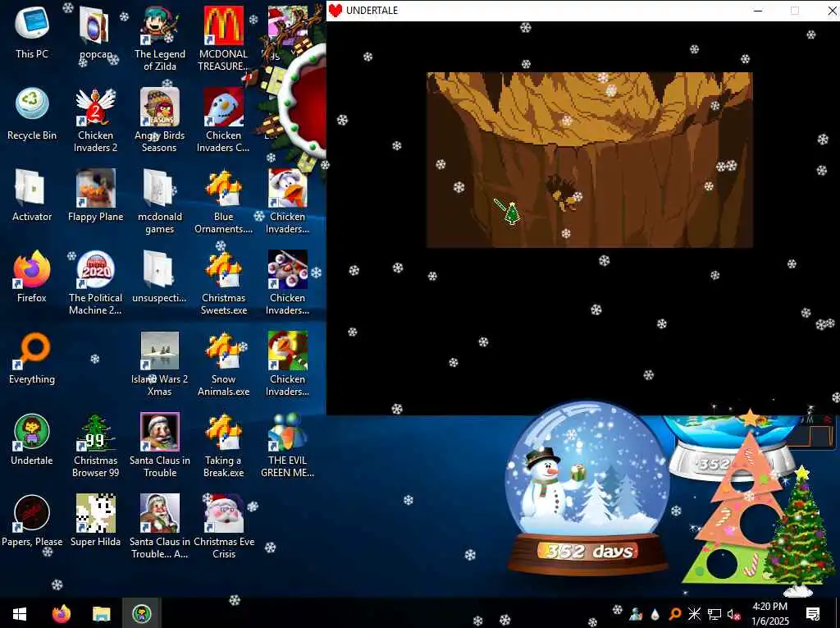Launch Firefox from the taskbar
Image resolution: width=840 pixels, height=628 pixels.
tap(61, 613)
